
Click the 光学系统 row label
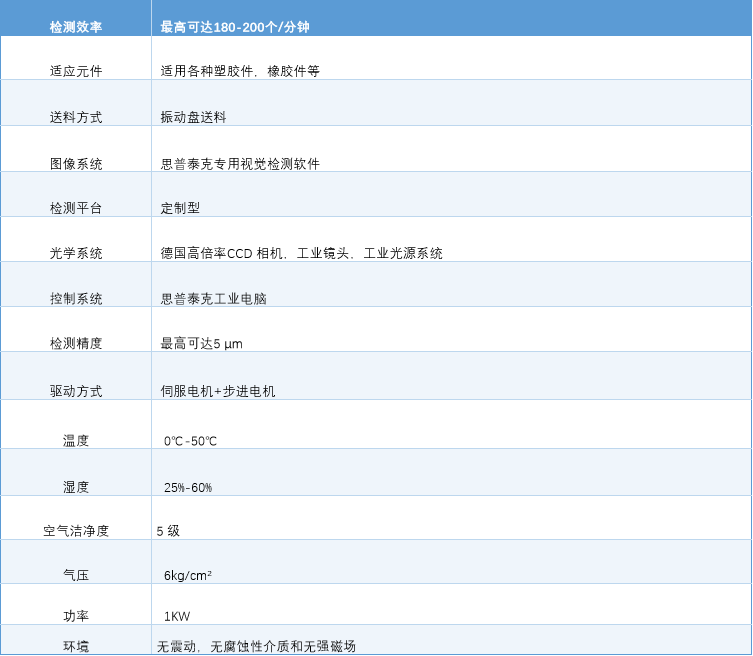pos(76,253)
